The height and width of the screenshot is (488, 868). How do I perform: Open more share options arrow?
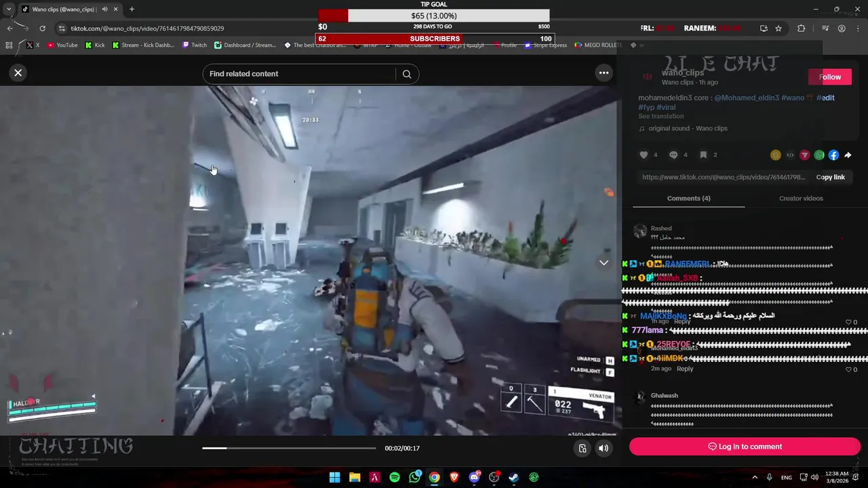click(848, 155)
